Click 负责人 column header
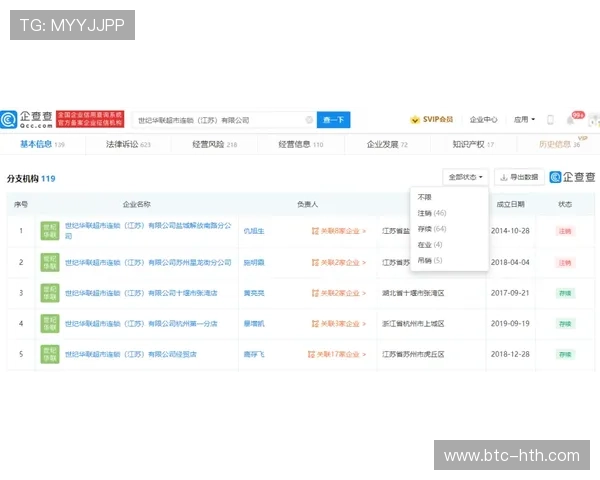This screenshot has height=480, width=600. [308, 204]
